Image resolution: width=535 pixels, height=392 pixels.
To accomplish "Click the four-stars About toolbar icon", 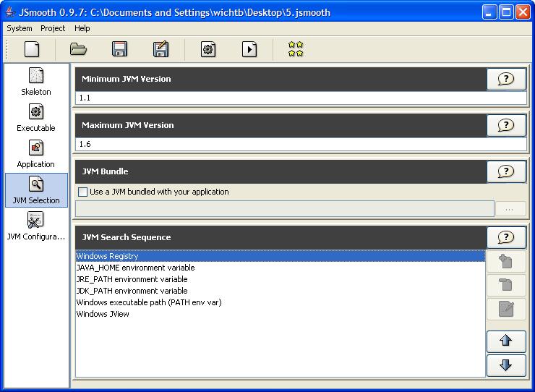I will 296,49.
